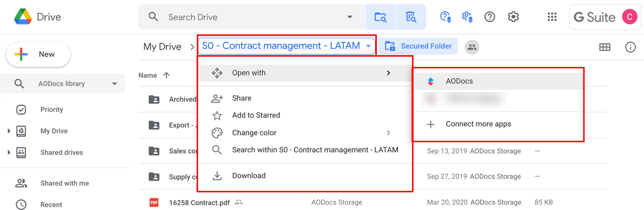
Task: Click the Google Drive logo
Action: coord(23,17)
